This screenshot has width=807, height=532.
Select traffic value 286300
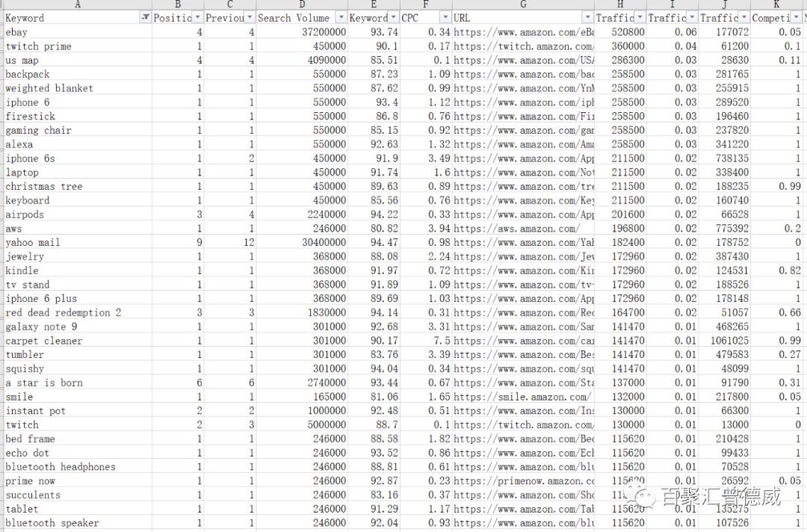pos(621,61)
